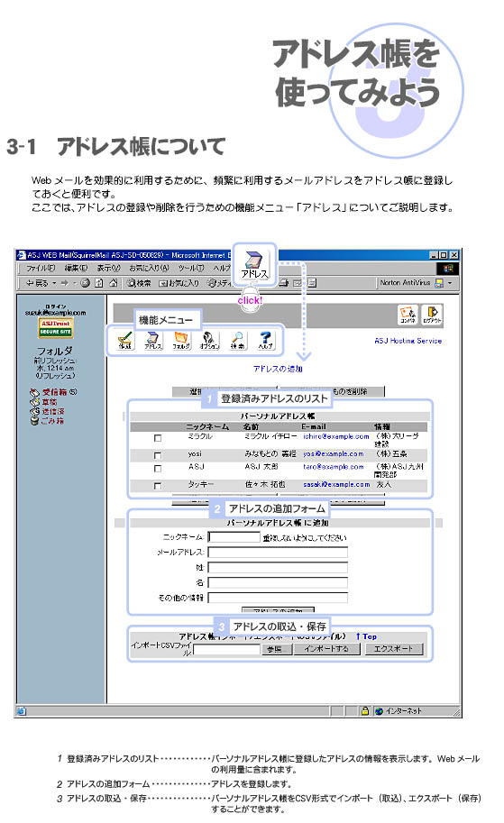Click the browser refresh page icon
Viewport: 504px width, 823px height.
pyautogui.click(x=98, y=283)
